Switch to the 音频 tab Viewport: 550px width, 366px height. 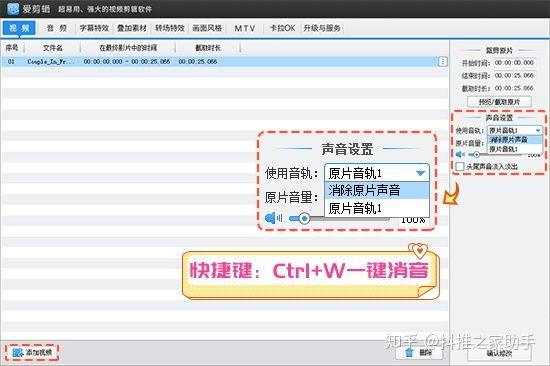click(56, 28)
